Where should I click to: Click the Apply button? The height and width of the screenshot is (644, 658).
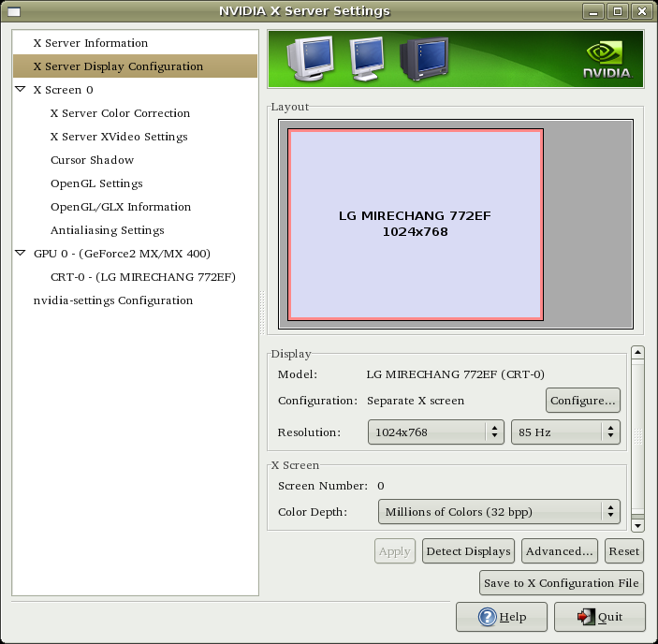[x=394, y=551]
